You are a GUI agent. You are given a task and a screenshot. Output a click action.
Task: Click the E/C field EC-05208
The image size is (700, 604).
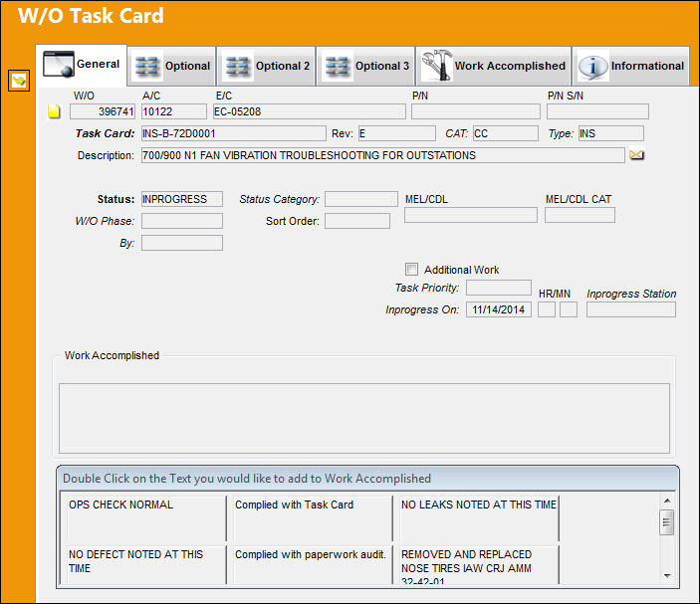[x=310, y=111]
